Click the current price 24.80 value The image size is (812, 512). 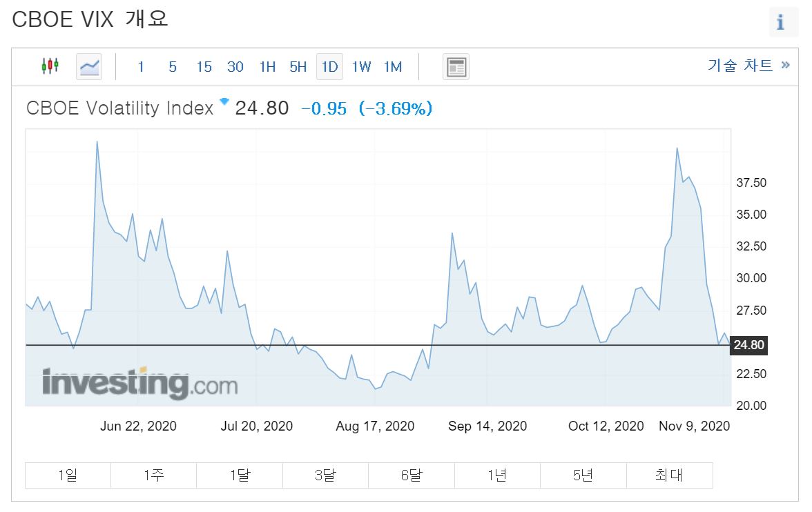[262, 108]
